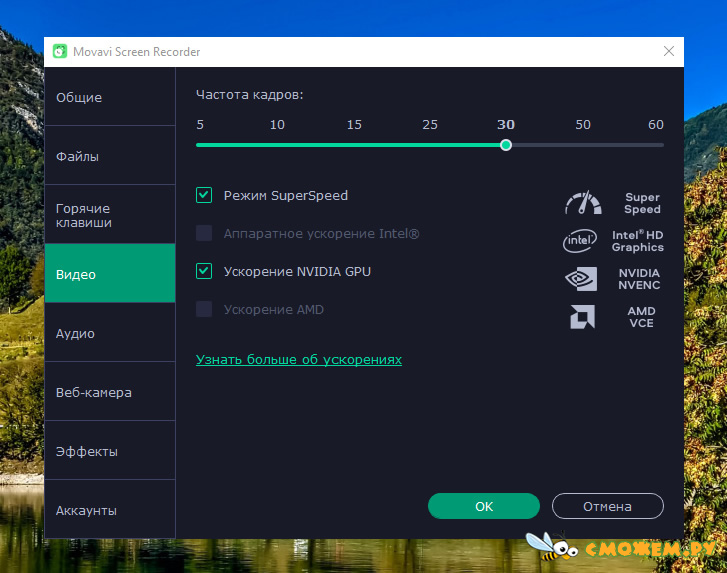Click the Частота кадров label

(x=249, y=95)
